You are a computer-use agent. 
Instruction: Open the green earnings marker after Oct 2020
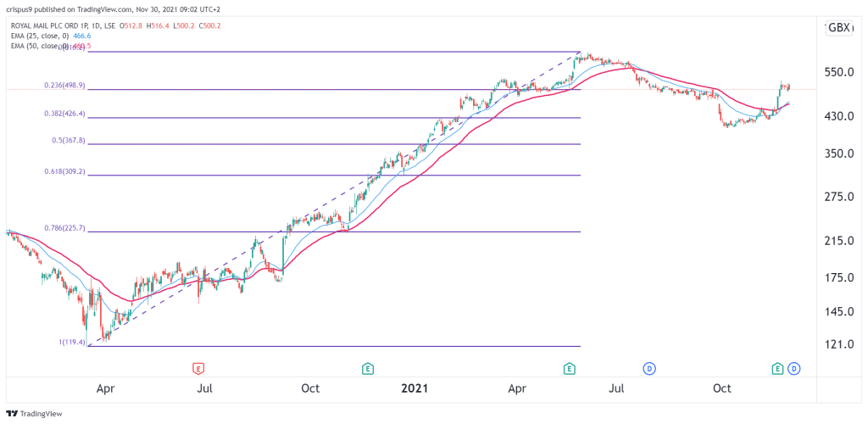tap(366, 367)
